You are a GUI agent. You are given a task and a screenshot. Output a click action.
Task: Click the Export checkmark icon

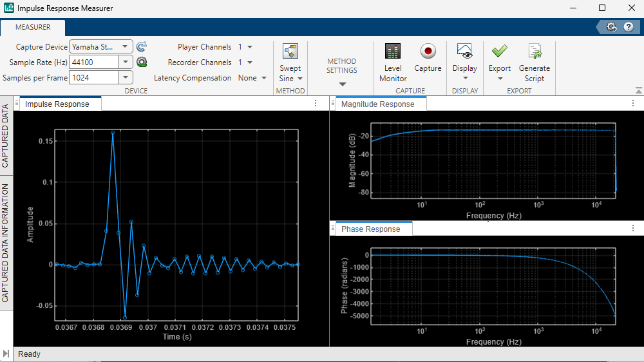tap(499, 52)
